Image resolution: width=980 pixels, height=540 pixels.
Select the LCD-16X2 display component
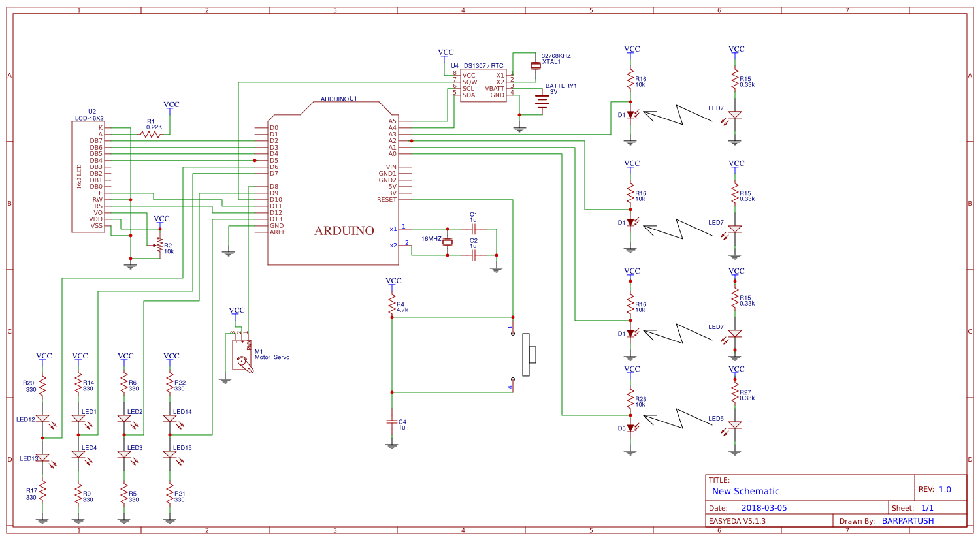(88, 177)
